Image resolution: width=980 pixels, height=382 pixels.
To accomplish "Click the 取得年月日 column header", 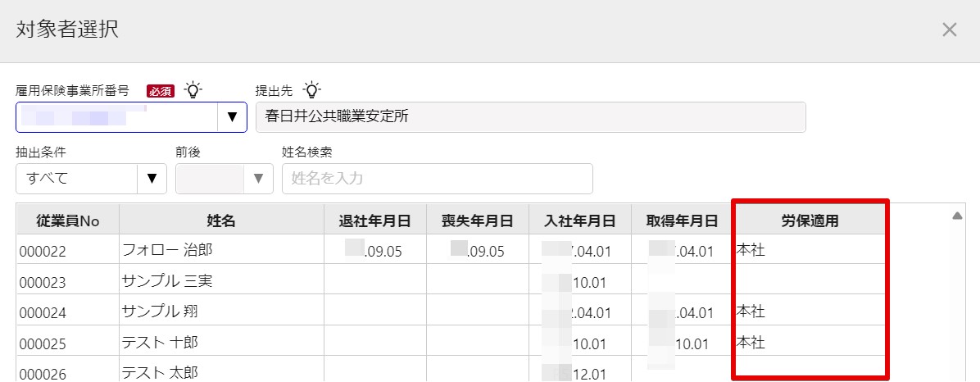I will click(683, 220).
